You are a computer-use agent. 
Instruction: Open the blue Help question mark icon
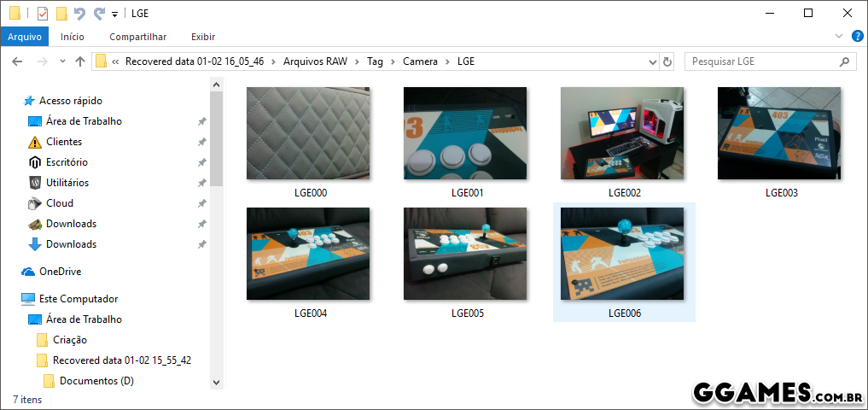857,37
